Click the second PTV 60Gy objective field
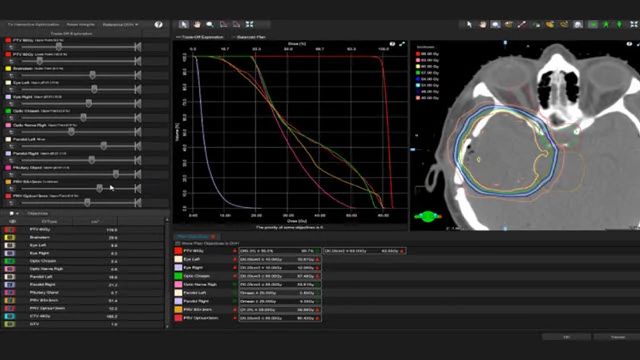Viewport: 640px width, 360px height. pos(364,251)
